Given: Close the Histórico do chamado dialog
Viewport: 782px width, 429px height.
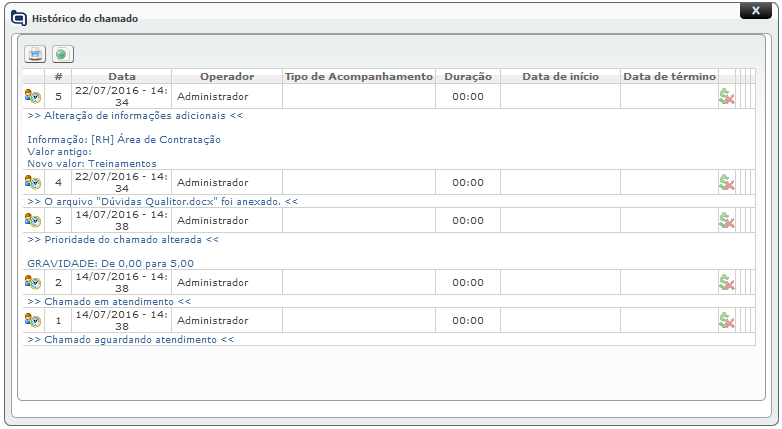Looking at the screenshot, I should [755, 10].
